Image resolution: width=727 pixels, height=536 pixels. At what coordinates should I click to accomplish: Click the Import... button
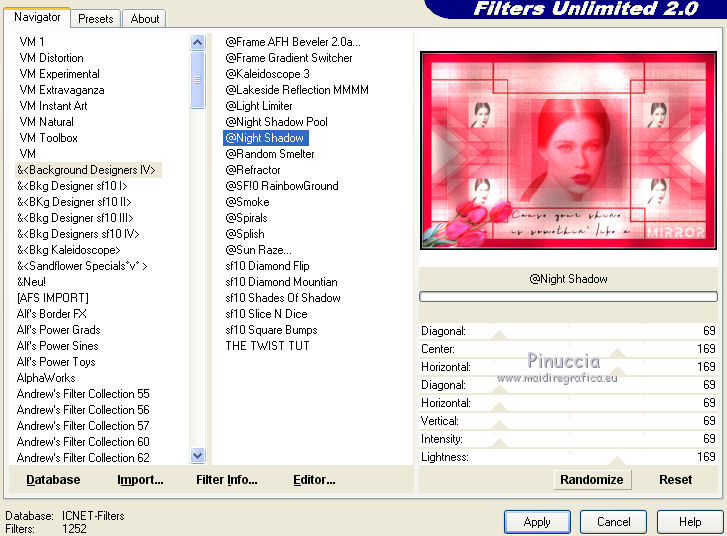pyautogui.click(x=140, y=479)
